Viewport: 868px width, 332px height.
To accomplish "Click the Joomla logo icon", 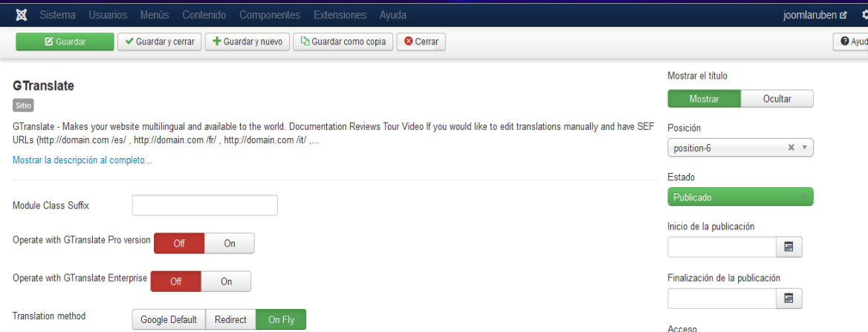I will pos(22,15).
